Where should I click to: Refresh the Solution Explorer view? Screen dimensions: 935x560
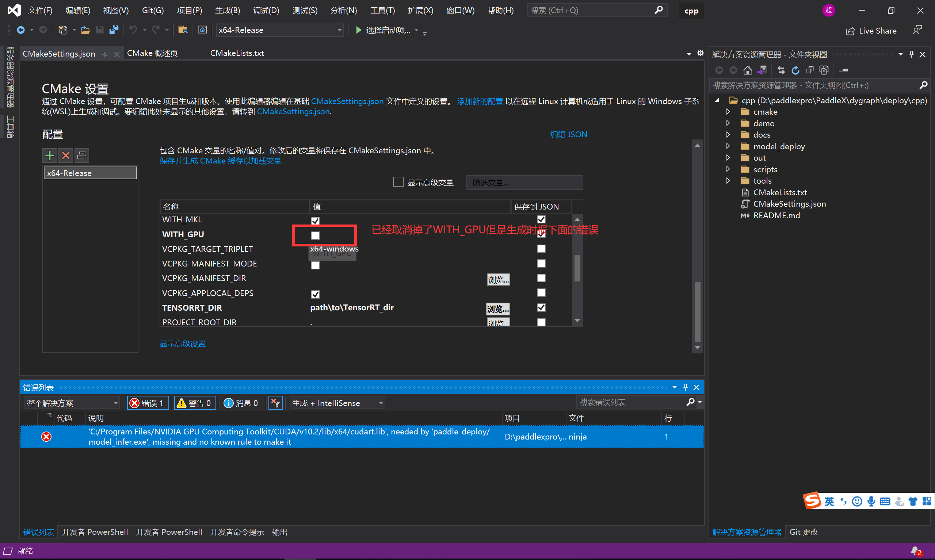tap(795, 70)
